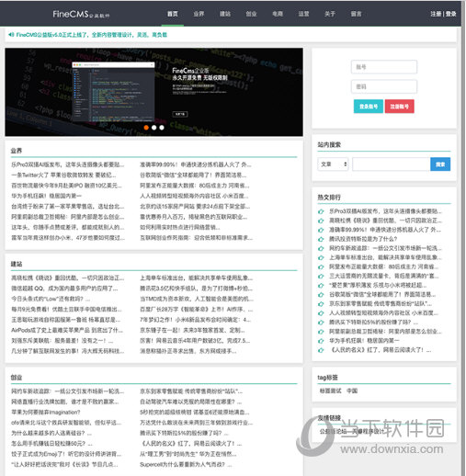Click thumbs-up icon beside 三大运营商的无限流量卡

[x=321, y=276]
